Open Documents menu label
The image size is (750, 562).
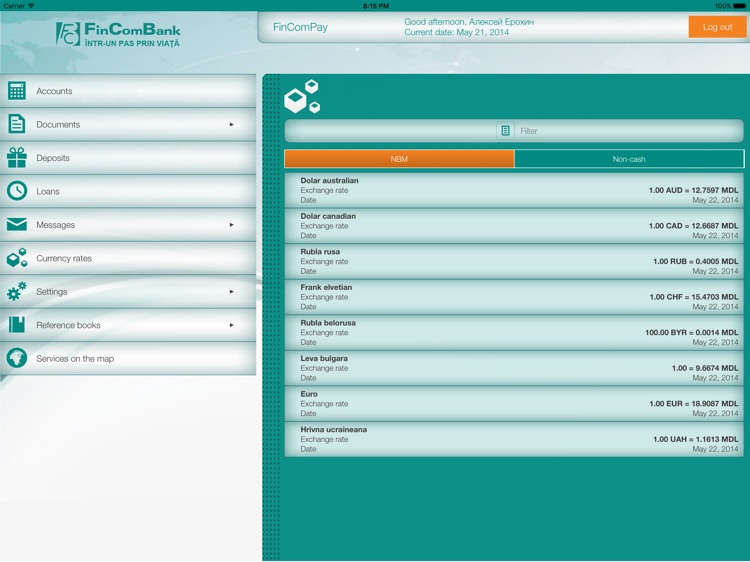[58, 124]
